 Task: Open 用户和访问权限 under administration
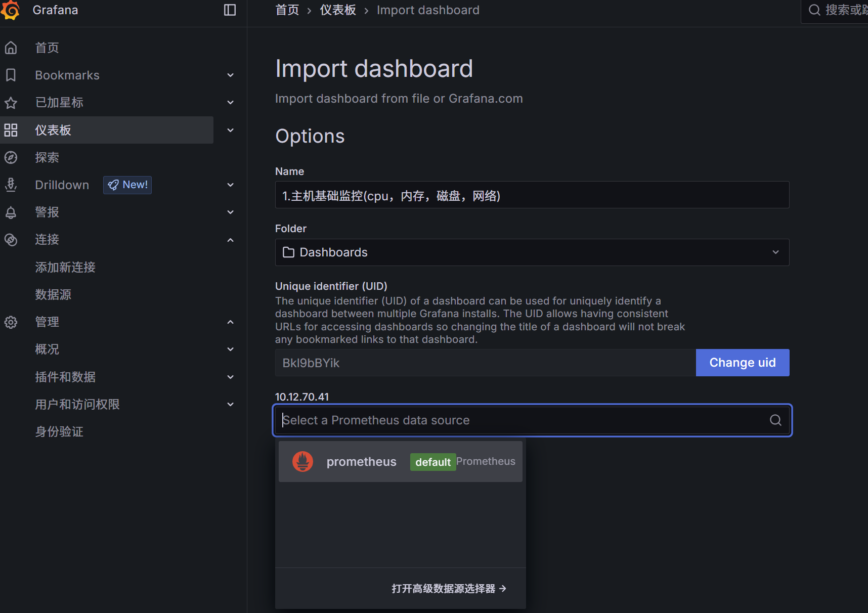tap(77, 405)
